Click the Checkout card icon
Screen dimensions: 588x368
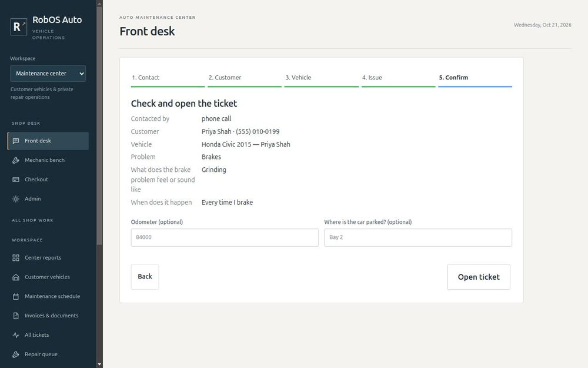coord(16,180)
